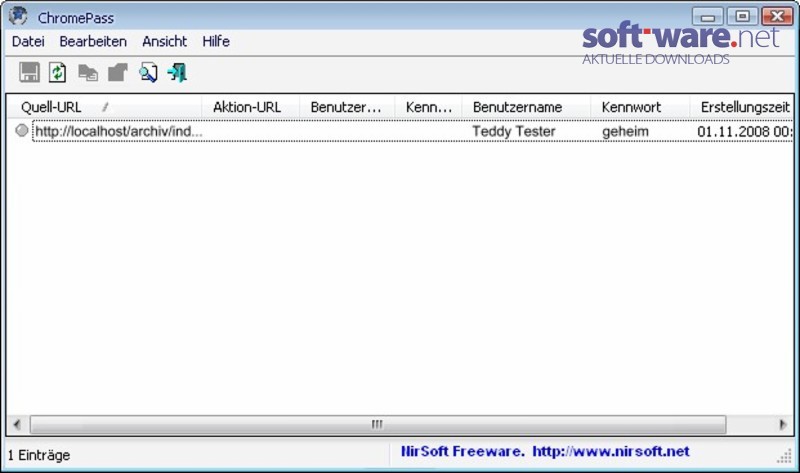Click the Teddy Tester username cell
This screenshot has height=473, width=800.
pos(514,131)
